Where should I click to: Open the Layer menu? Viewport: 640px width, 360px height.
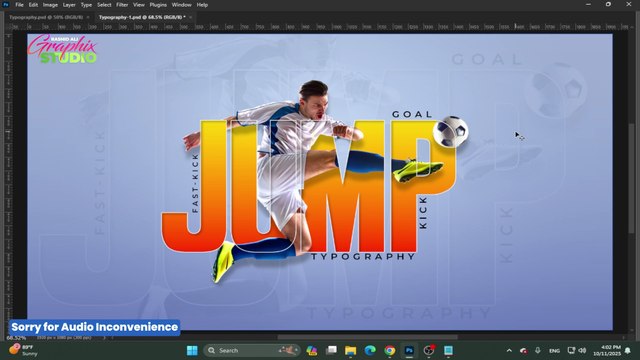point(69,5)
